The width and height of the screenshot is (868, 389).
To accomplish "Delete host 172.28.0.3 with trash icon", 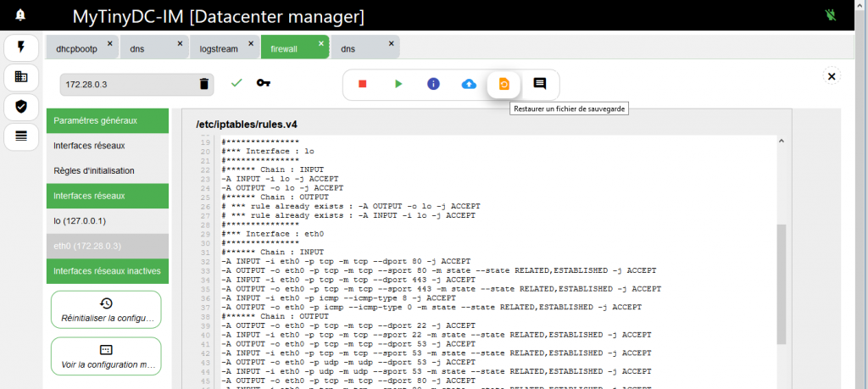I will pyautogui.click(x=203, y=84).
